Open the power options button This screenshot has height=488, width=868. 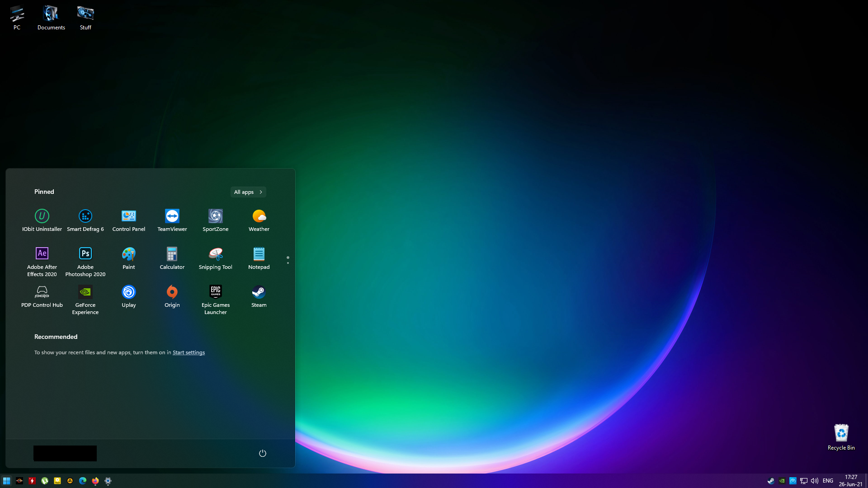(x=263, y=453)
